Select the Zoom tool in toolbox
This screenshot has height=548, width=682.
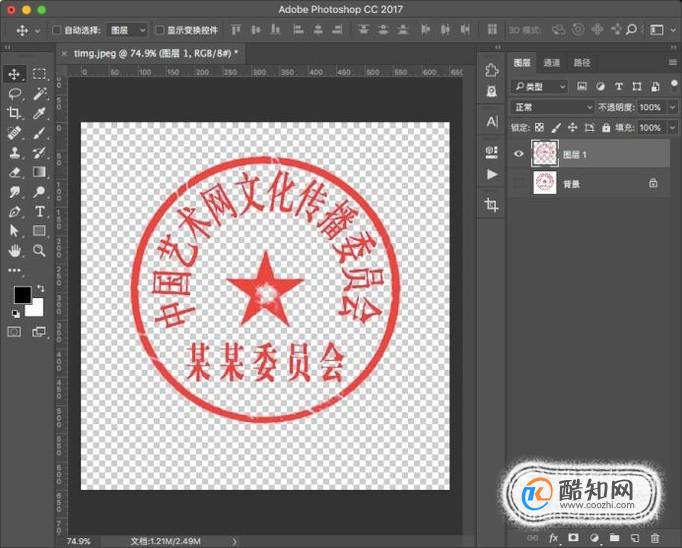point(39,250)
